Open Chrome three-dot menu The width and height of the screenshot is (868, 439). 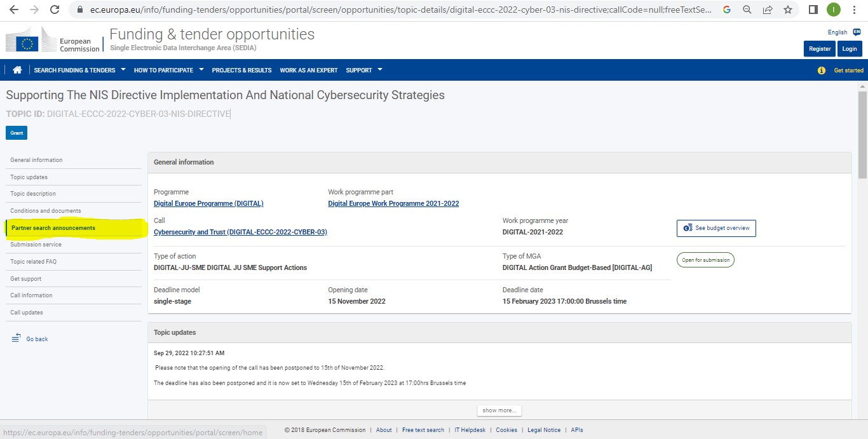[855, 10]
